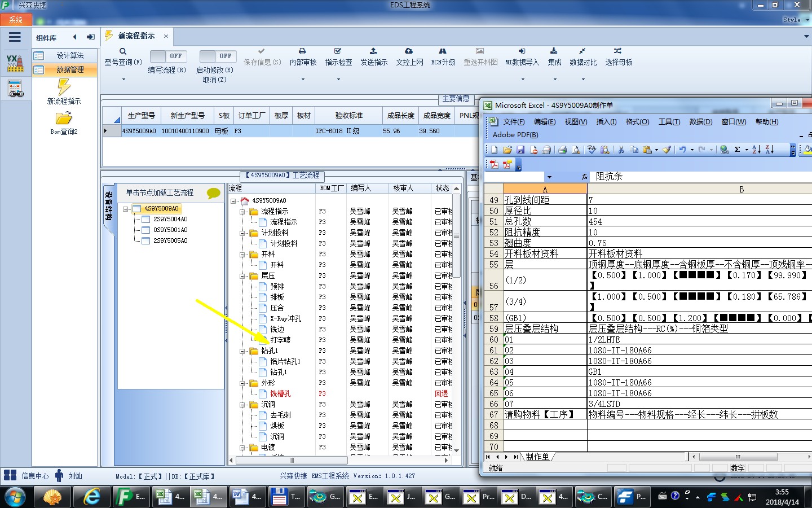Click Excel Print icon
This screenshot has height=508, width=812.
point(562,150)
